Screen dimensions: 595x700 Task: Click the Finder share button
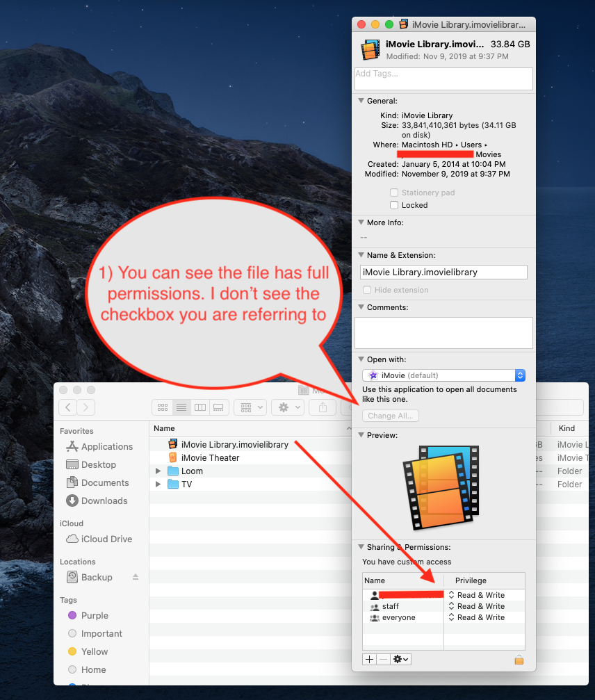[323, 407]
